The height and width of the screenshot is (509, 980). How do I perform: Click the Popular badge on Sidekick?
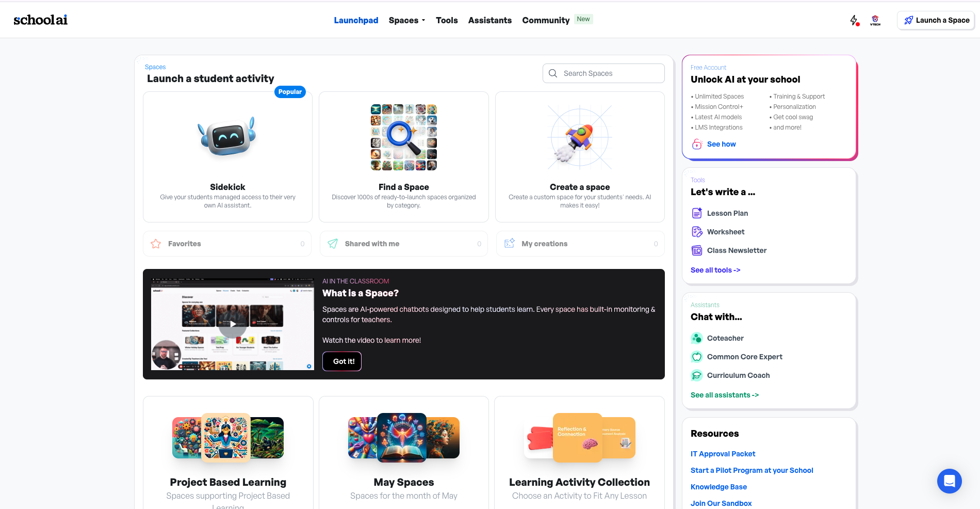coord(290,92)
